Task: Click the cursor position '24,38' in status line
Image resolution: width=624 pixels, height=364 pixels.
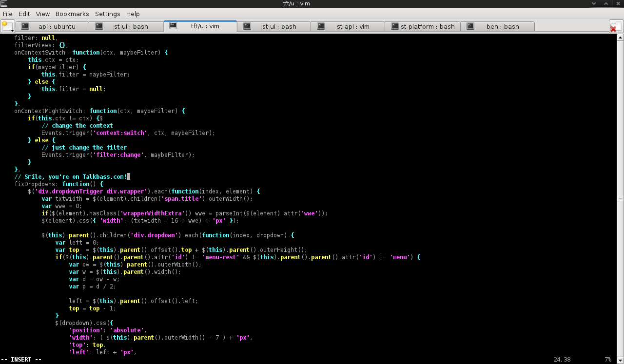Action: pos(562,359)
